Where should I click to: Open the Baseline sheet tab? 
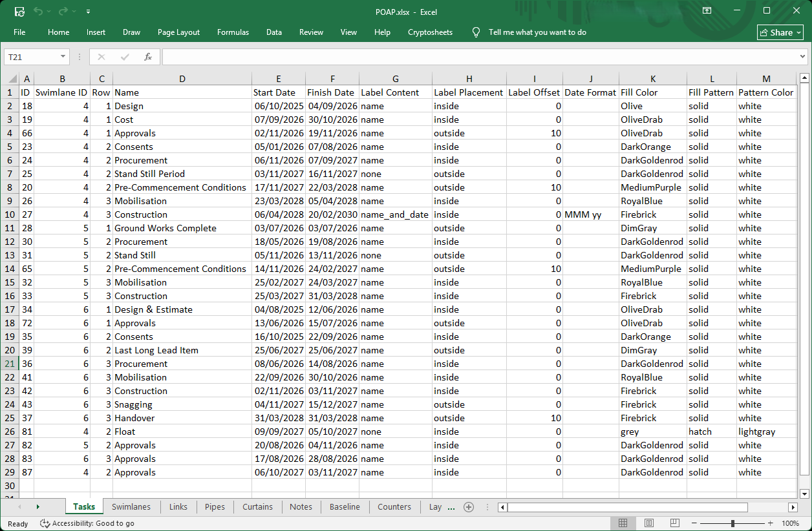[x=345, y=506]
